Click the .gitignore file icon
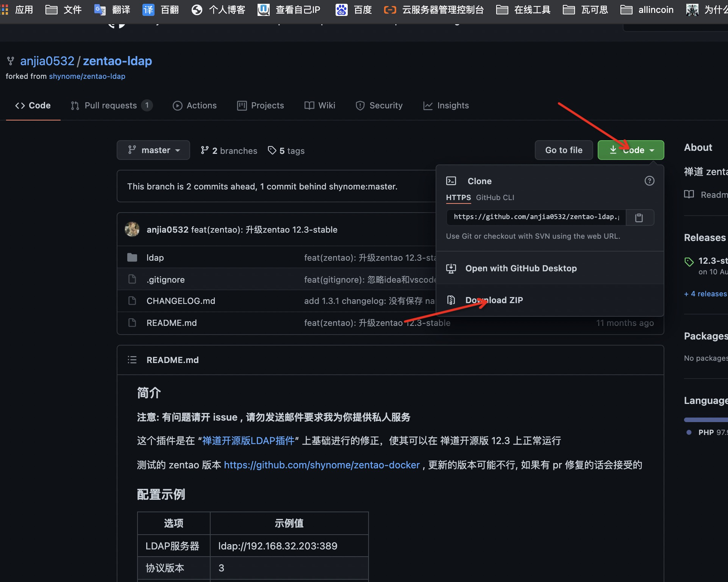The width and height of the screenshot is (728, 582). click(x=132, y=279)
